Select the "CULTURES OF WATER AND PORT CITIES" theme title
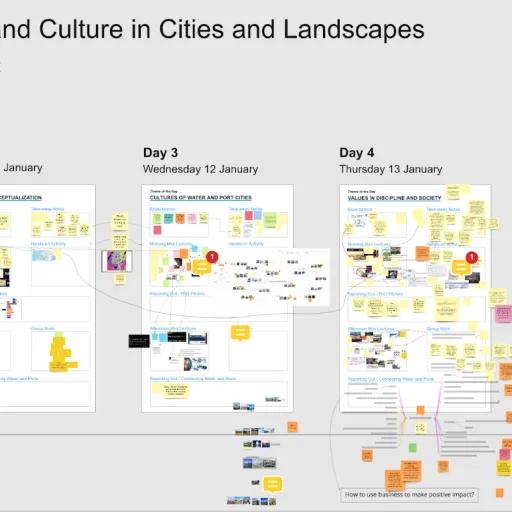Viewport: 512px width, 512px height. 201,198
